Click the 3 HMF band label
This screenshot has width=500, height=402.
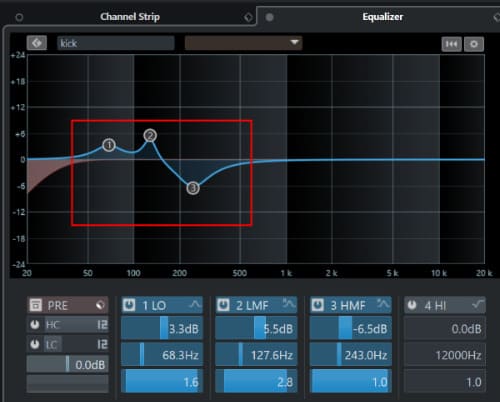(348, 306)
